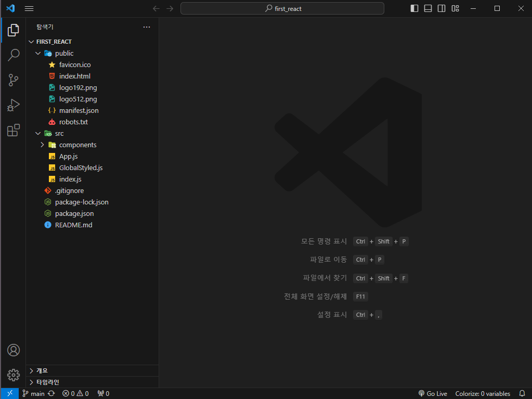Toggle secondary side bar visibility
The height and width of the screenshot is (399, 532).
coord(442,8)
